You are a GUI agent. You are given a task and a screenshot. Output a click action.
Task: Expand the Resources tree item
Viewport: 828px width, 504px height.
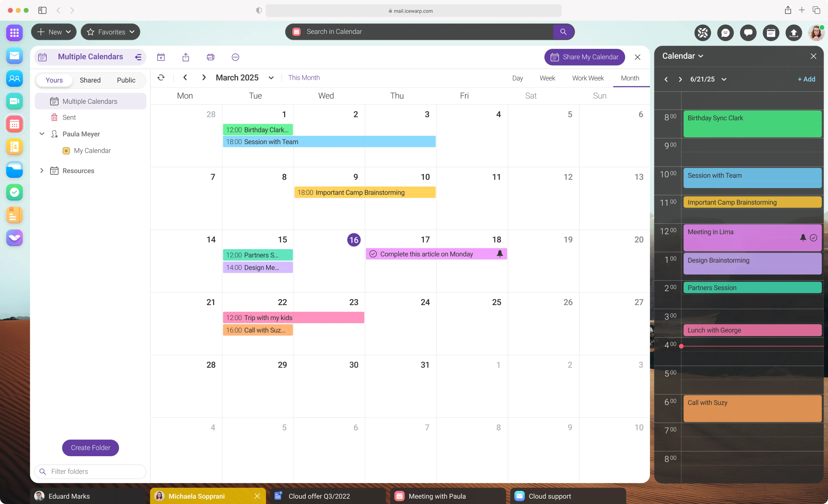[x=42, y=171]
